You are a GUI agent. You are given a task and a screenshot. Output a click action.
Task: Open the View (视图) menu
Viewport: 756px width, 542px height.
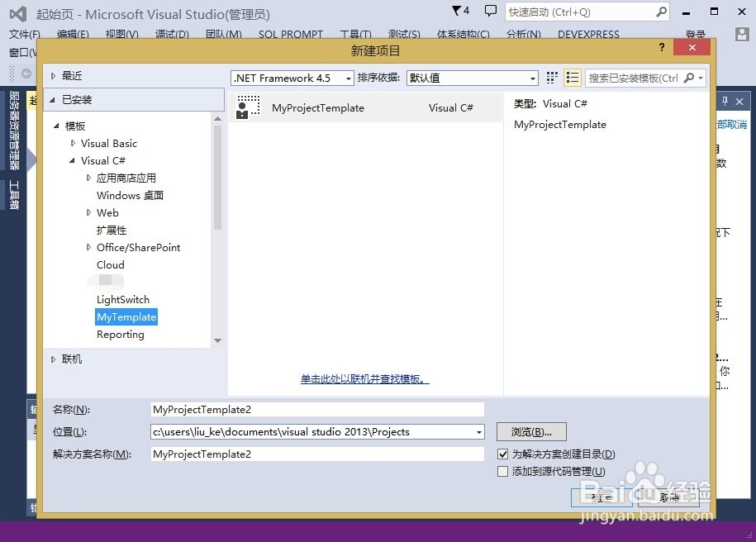pyautogui.click(x=122, y=34)
